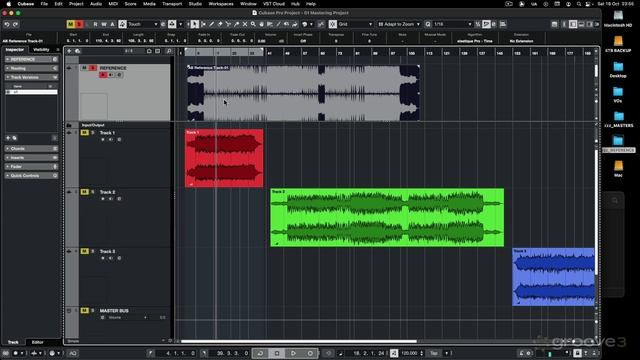Click the Undo arrow icon
This screenshot has width=640, height=360.
(7, 24)
